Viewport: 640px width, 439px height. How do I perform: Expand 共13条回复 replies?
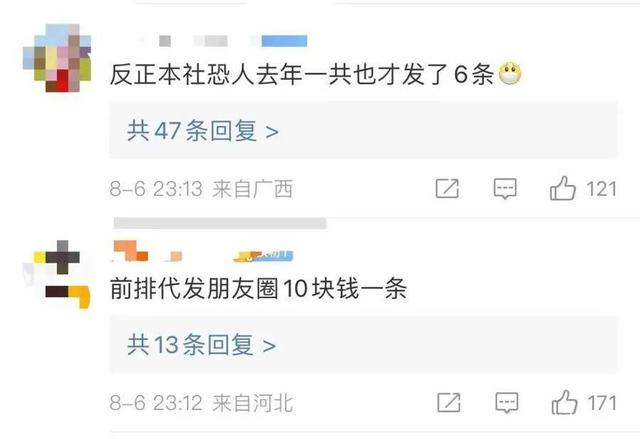click(x=363, y=344)
